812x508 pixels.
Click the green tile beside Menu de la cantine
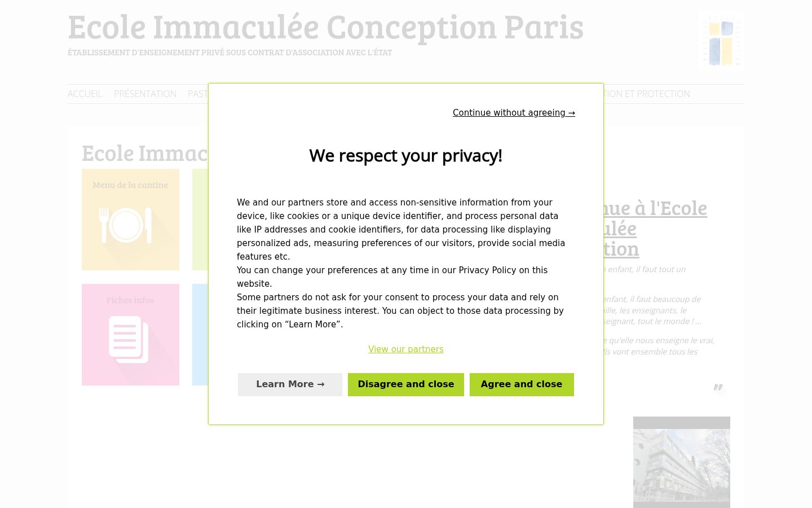coord(200,220)
